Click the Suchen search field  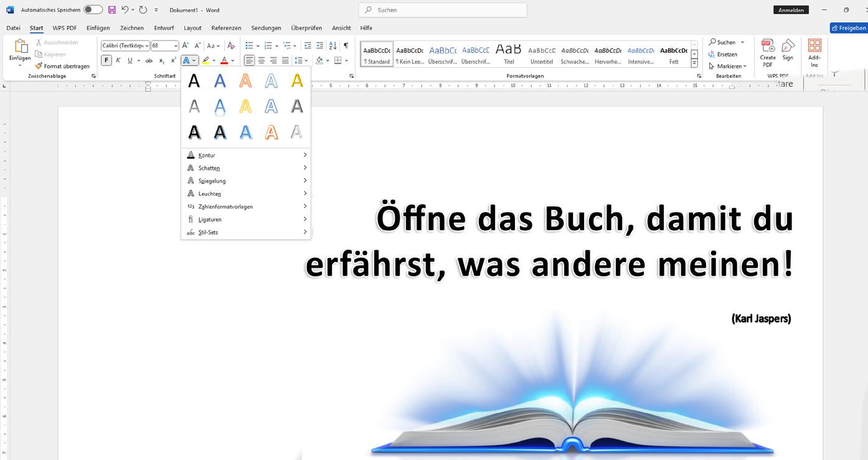point(443,10)
